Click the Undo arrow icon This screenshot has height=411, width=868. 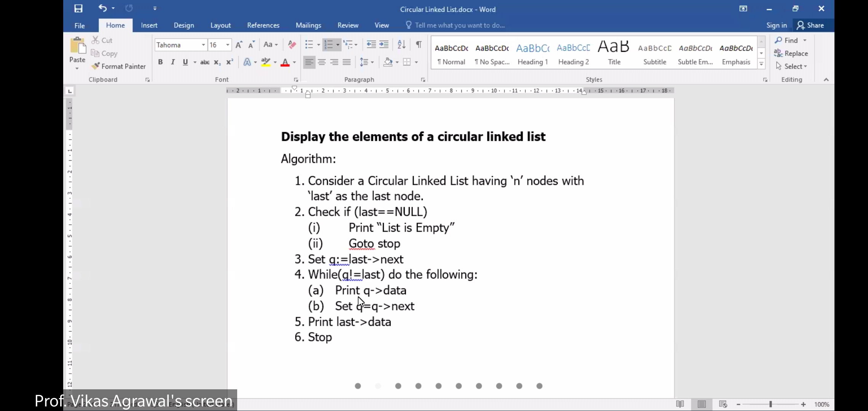click(x=102, y=8)
